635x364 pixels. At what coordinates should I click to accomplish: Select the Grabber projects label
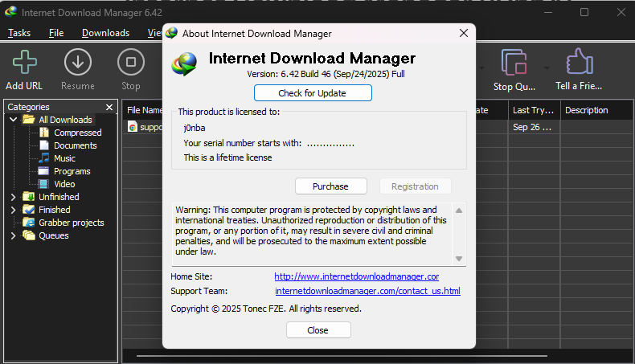click(x=72, y=223)
